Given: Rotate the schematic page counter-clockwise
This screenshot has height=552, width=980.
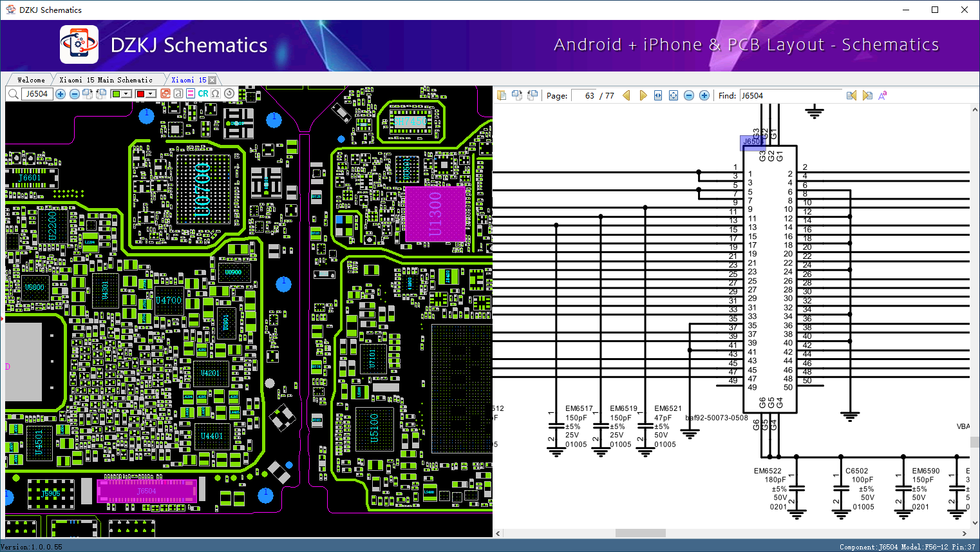Looking at the screenshot, I should pyautogui.click(x=532, y=95).
